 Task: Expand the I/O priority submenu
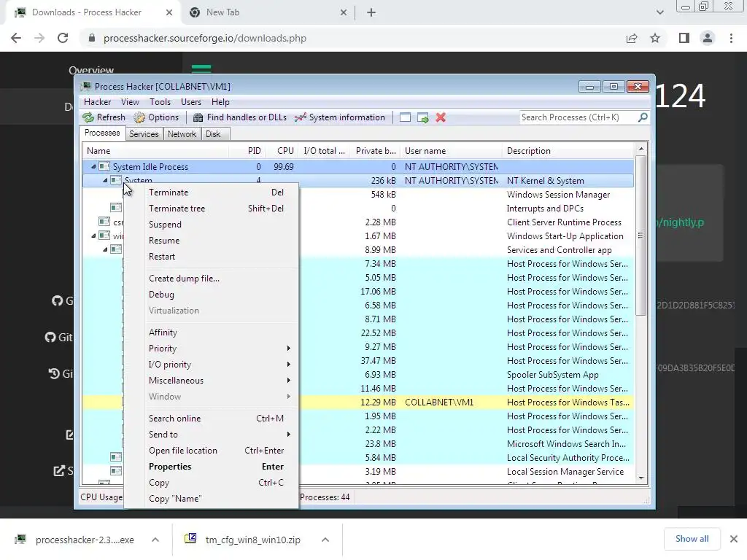[x=211, y=365]
